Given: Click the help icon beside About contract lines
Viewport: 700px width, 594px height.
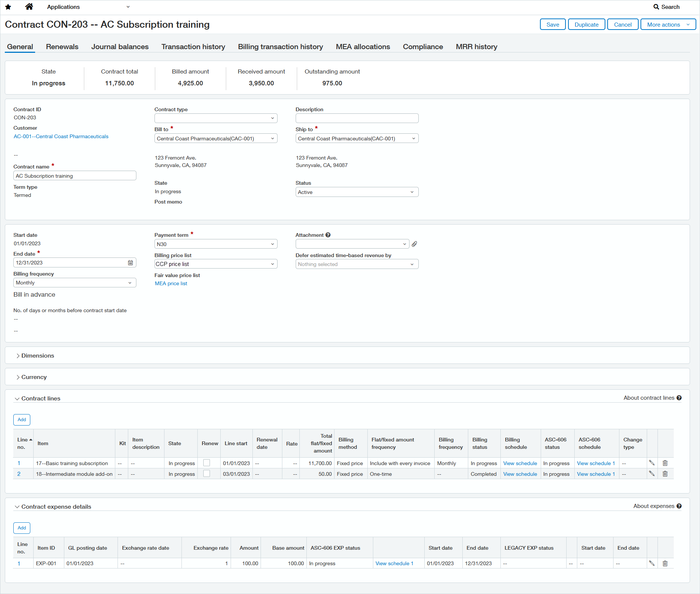Looking at the screenshot, I should coord(679,398).
